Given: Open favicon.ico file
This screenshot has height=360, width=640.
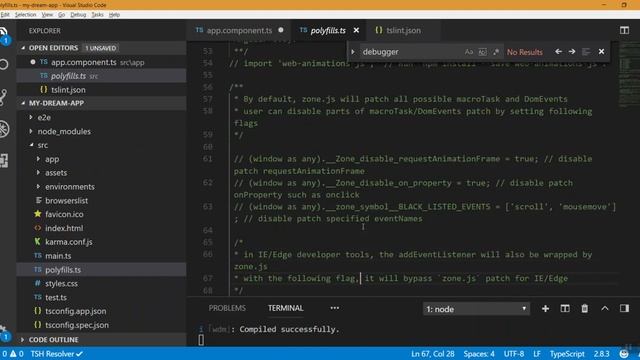Looking at the screenshot, I should (101, 214).
